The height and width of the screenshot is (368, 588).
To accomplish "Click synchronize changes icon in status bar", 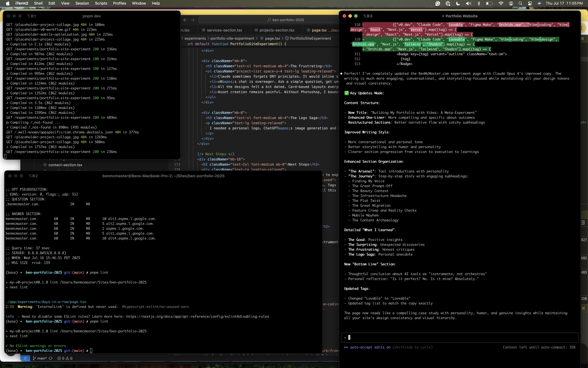I will coord(51,358).
